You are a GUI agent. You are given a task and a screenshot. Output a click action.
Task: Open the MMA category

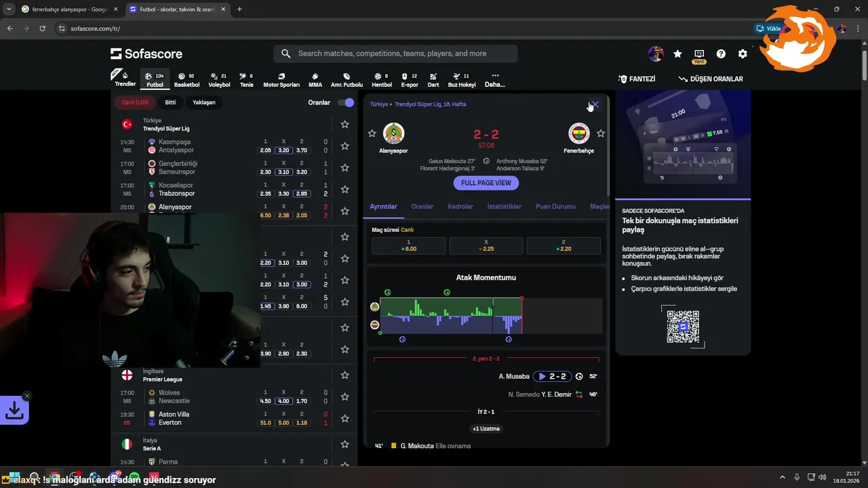point(315,80)
